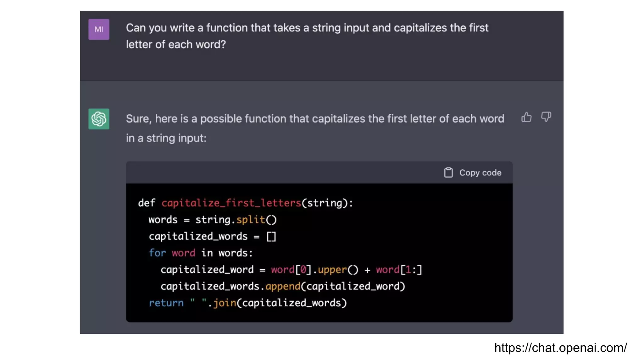This screenshot has height=362, width=644.
Task: Click the 'Sure, here is a possible function' reply
Action: pyautogui.click(x=315, y=128)
